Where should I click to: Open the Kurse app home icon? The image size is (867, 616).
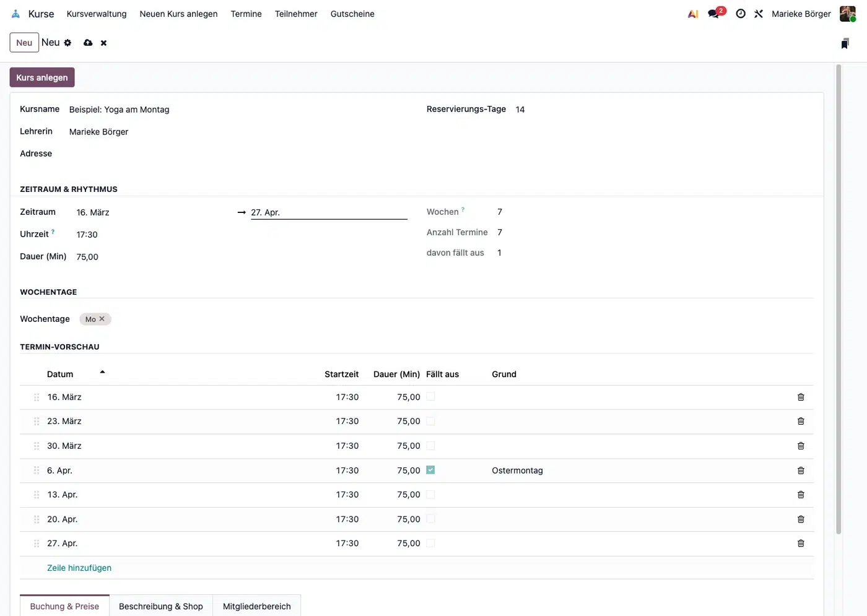coord(15,14)
